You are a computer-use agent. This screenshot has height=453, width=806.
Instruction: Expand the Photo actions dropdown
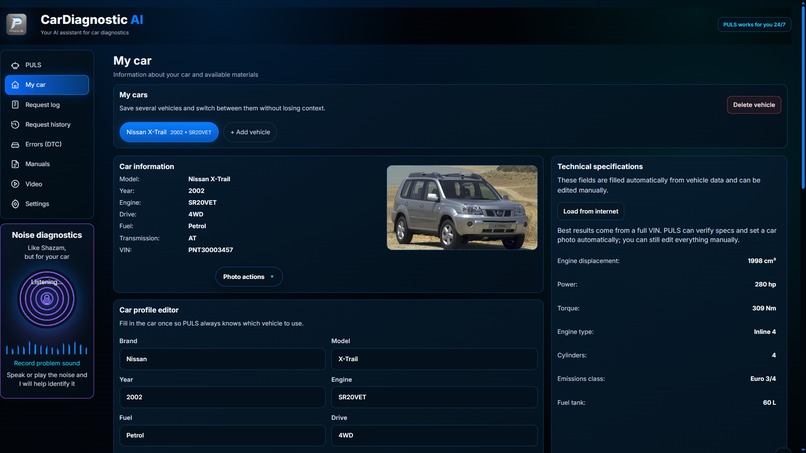pyautogui.click(x=249, y=277)
